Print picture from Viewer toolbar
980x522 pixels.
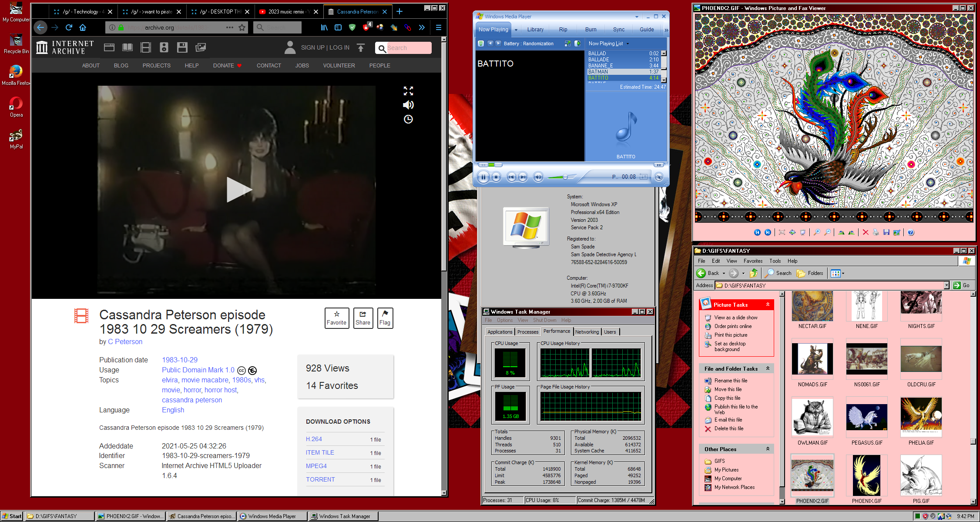click(x=876, y=232)
